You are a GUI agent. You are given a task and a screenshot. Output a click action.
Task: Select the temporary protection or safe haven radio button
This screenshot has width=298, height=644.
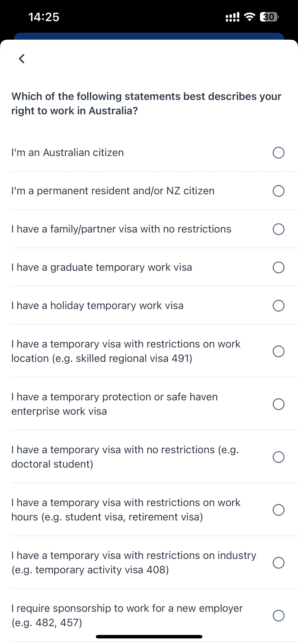coord(279,404)
